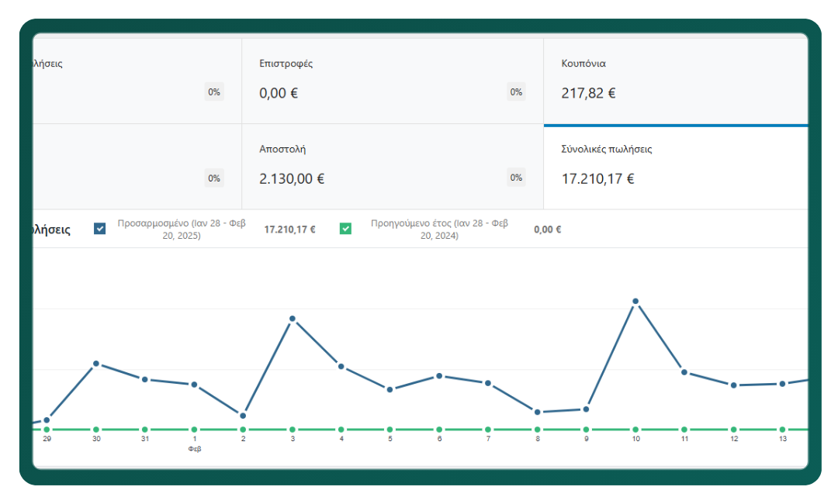
Task: Click the blue data point above day 30
Action: (x=96, y=364)
